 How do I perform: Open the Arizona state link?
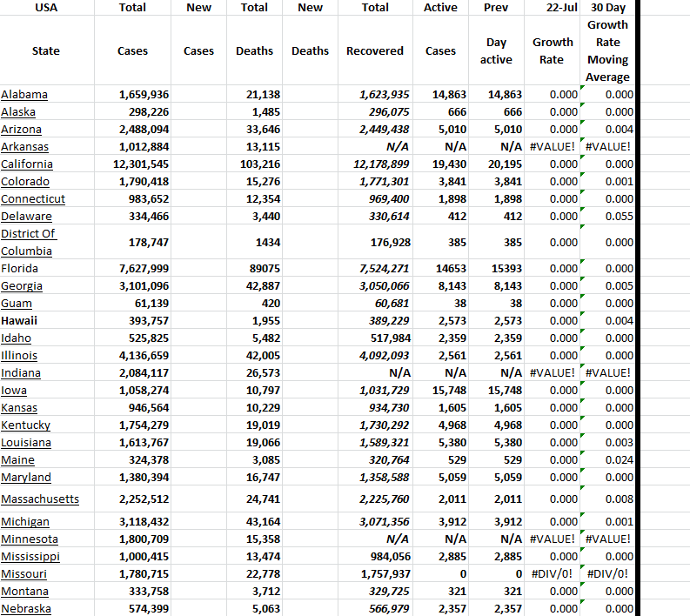click(x=21, y=130)
